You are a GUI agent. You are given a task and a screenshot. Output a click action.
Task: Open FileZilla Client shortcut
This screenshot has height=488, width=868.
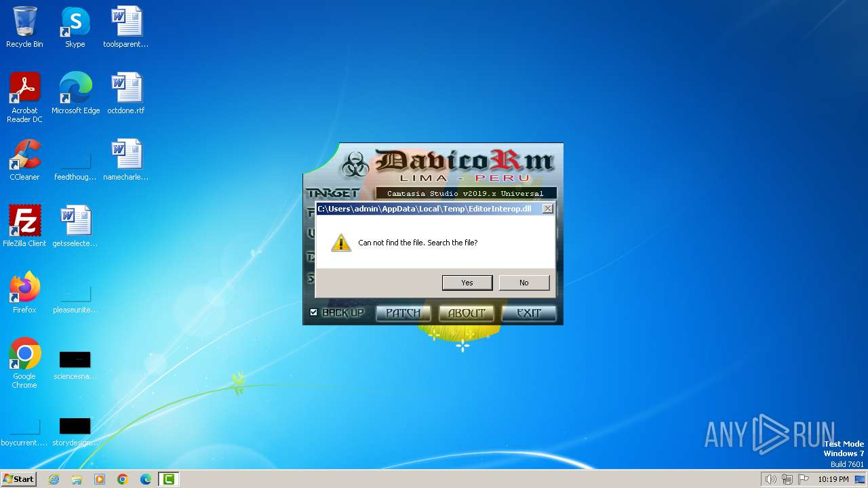point(24,226)
